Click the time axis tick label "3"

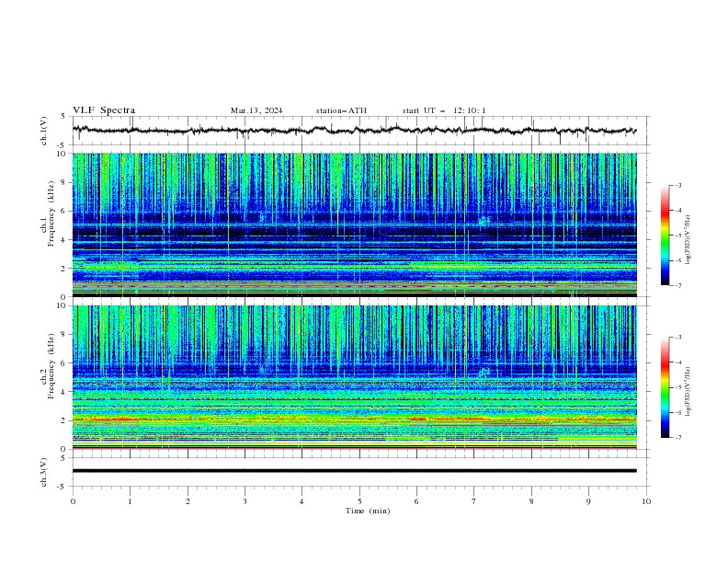coord(245,501)
